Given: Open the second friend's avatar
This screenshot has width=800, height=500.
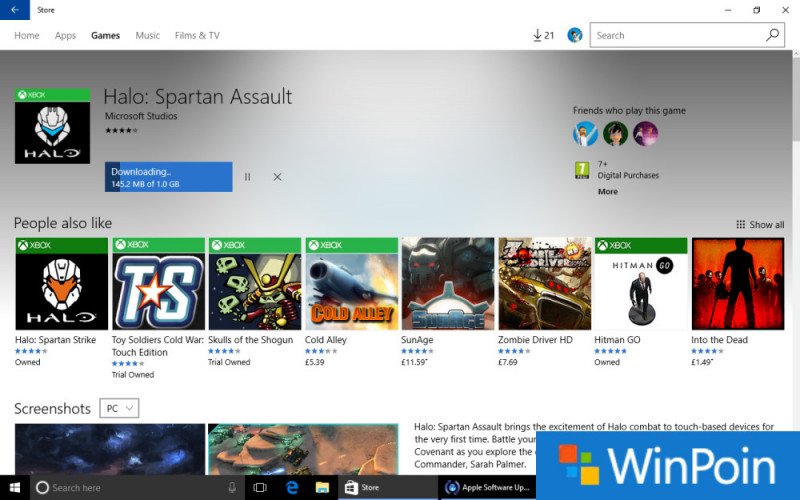Looking at the screenshot, I should coord(615,134).
